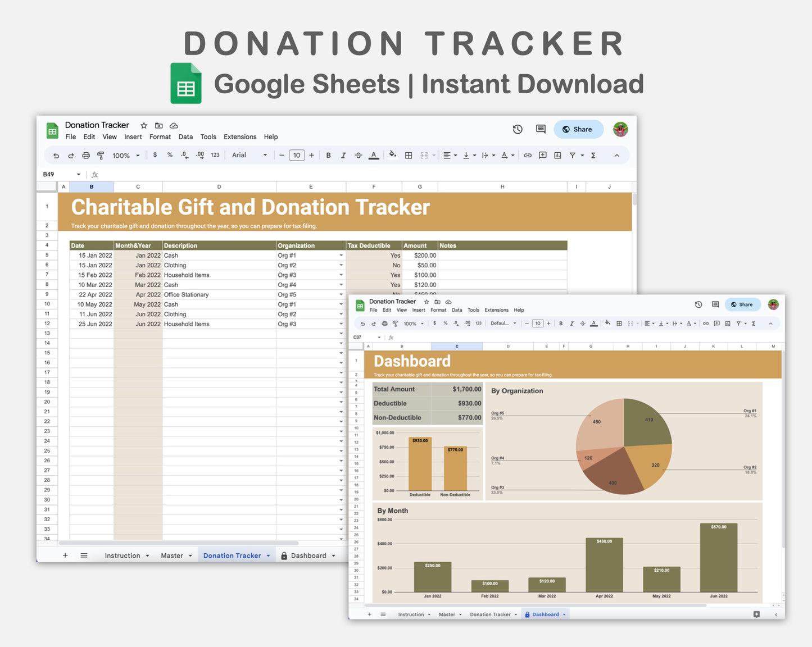Toggle bold in larger back window toolbar
Viewport: 812px width, 647px height.
coord(329,156)
